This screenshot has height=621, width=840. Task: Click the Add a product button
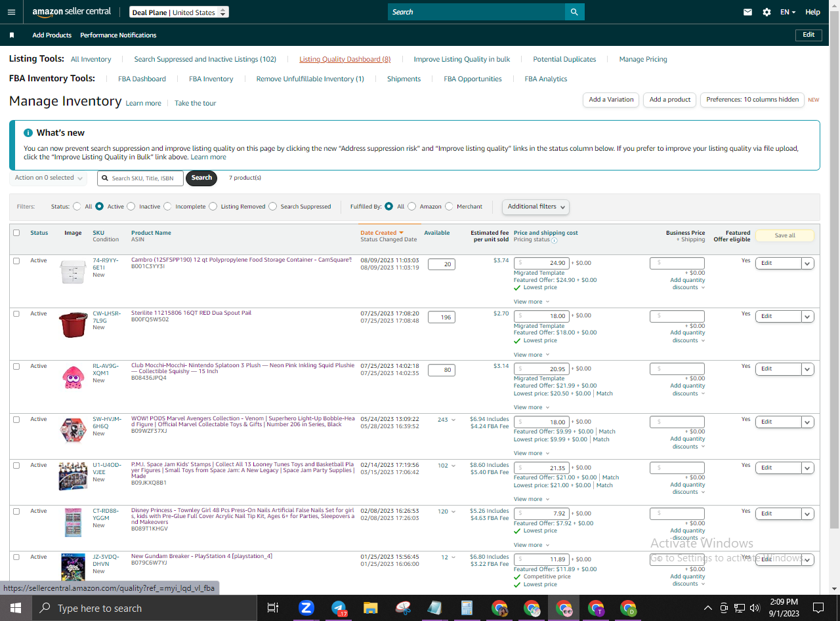670,100
